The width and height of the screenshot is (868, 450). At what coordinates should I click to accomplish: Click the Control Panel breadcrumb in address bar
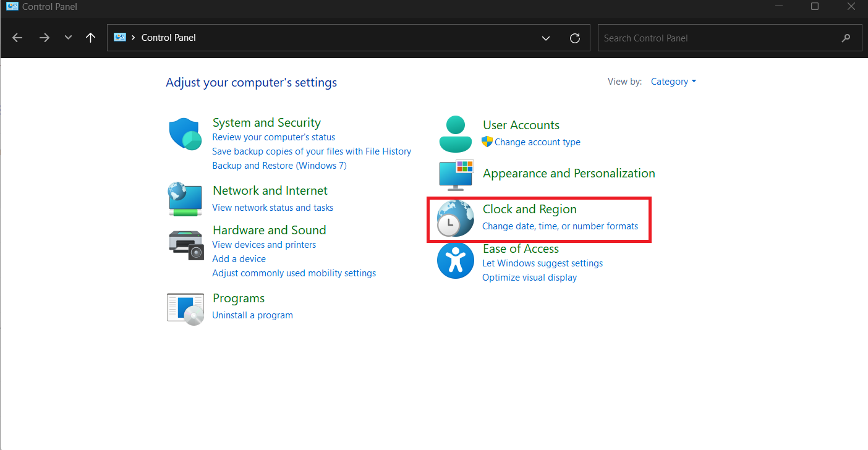point(169,38)
